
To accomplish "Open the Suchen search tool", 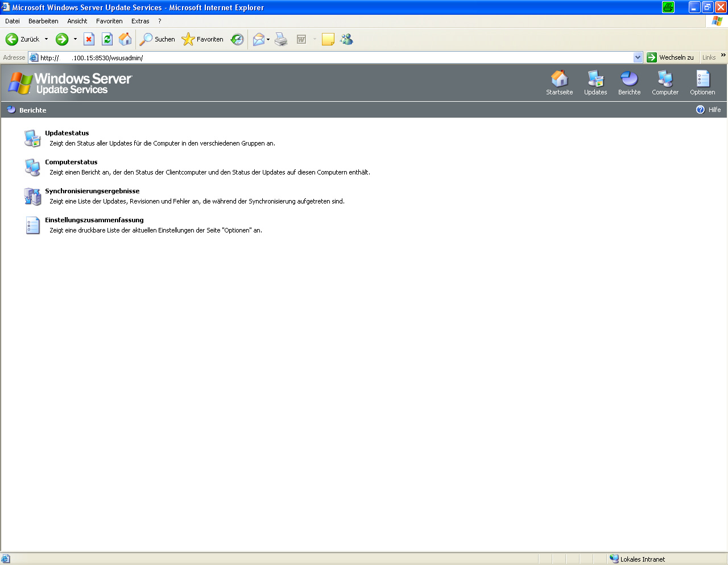I will pos(158,39).
